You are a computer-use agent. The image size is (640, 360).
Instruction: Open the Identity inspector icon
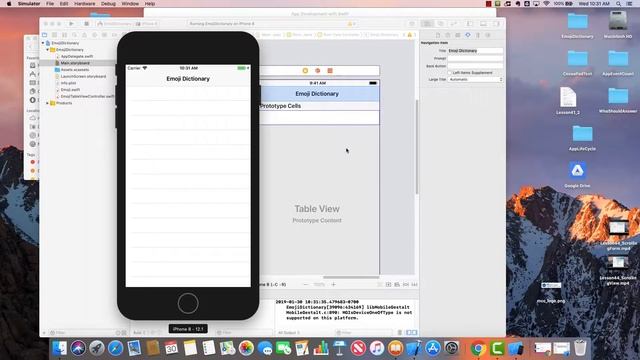pyautogui.click(x=458, y=35)
